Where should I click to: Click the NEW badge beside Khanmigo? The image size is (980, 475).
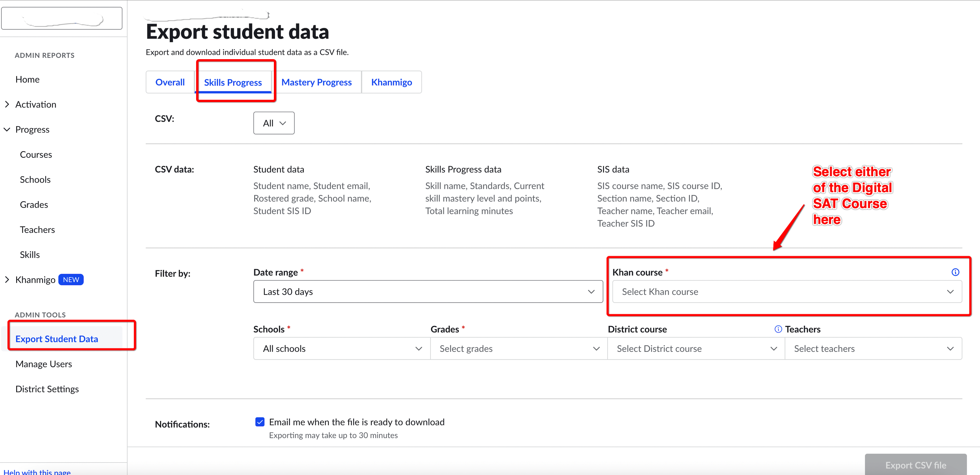tap(71, 280)
